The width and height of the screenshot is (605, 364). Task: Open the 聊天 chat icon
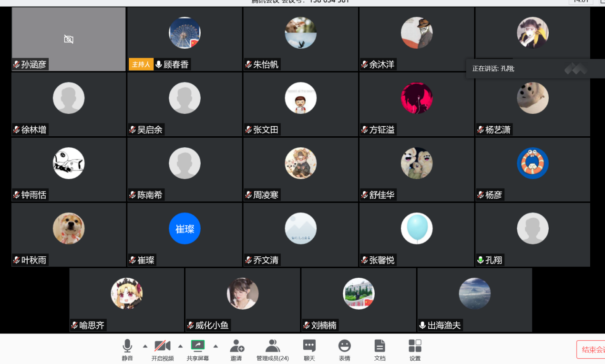[309, 346]
